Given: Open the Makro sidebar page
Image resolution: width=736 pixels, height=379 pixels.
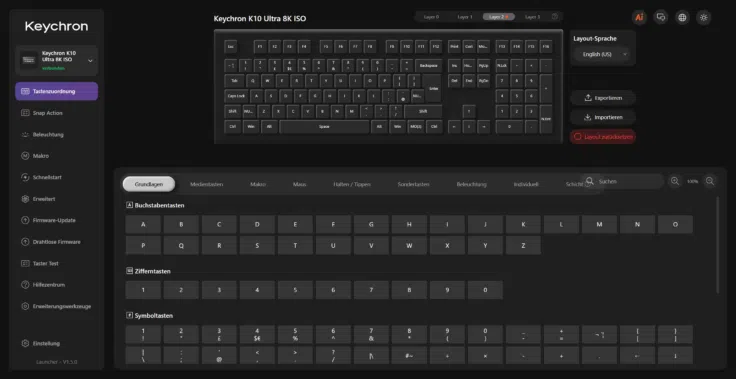Looking at the screenshot, I should [57, 156].
